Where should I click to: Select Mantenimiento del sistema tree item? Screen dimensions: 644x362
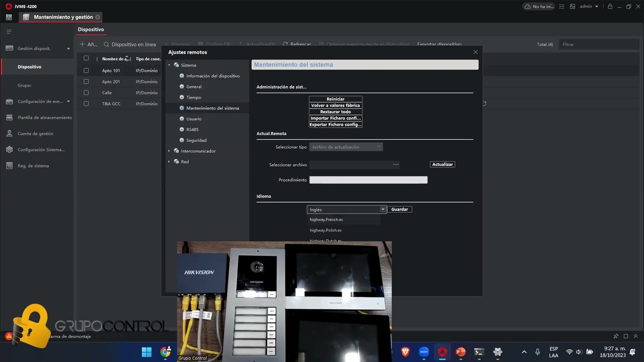click(x=212, y=108)
